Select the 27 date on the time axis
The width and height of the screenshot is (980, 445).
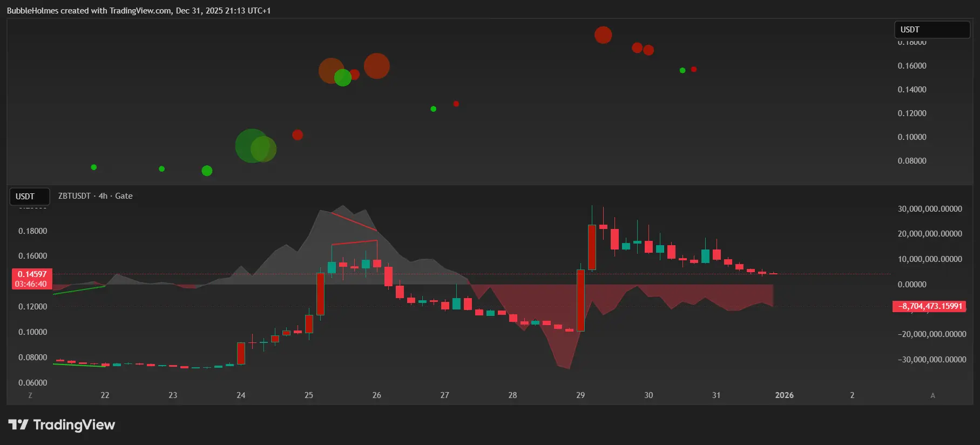coord(444,395)
